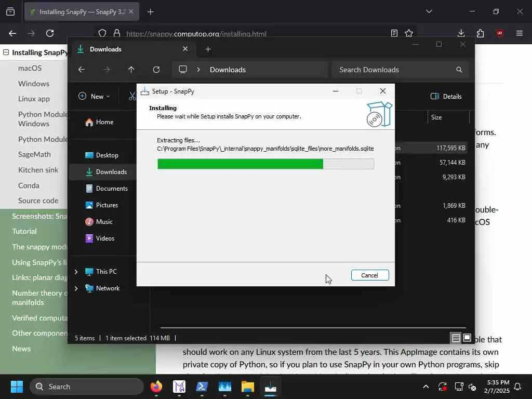Open PowerShell from the taskbar
This screenshot has width=532, height=399.
[x=202, y=387]
